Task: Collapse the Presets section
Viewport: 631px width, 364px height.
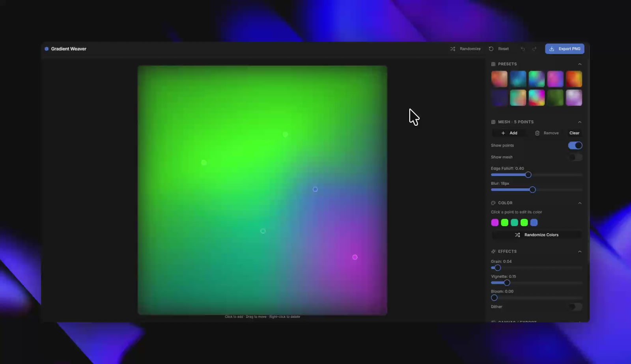Action: point(580,64)
